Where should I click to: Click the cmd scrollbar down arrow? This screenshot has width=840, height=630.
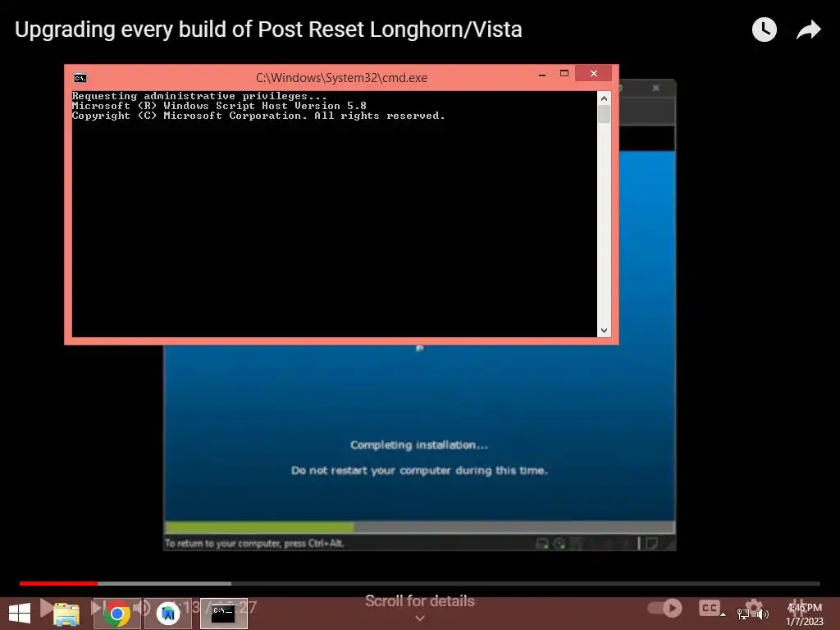click(604, 331)
